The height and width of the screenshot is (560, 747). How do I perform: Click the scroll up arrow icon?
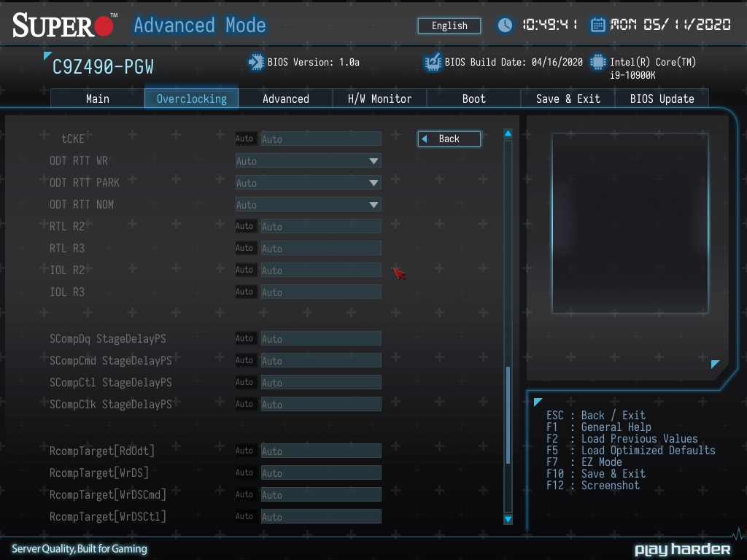pyautogui.click(x=508, y=134)
